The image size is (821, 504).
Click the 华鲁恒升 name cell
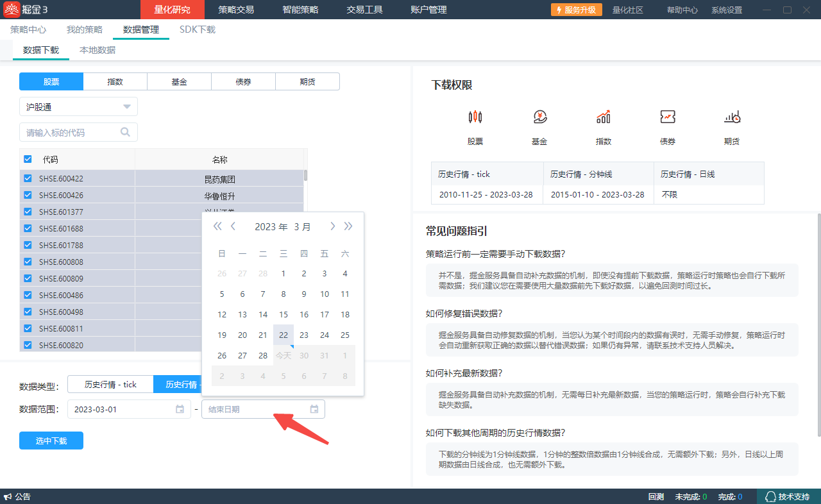point(219,196)
